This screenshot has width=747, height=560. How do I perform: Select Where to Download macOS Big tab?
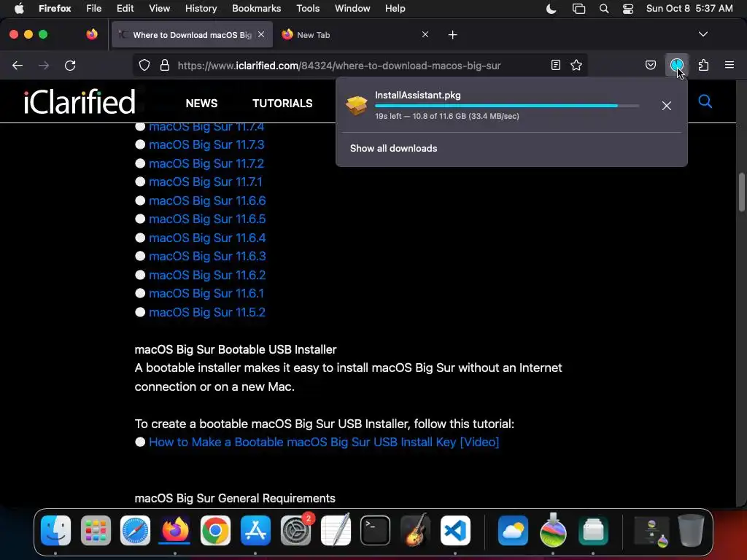192,35
